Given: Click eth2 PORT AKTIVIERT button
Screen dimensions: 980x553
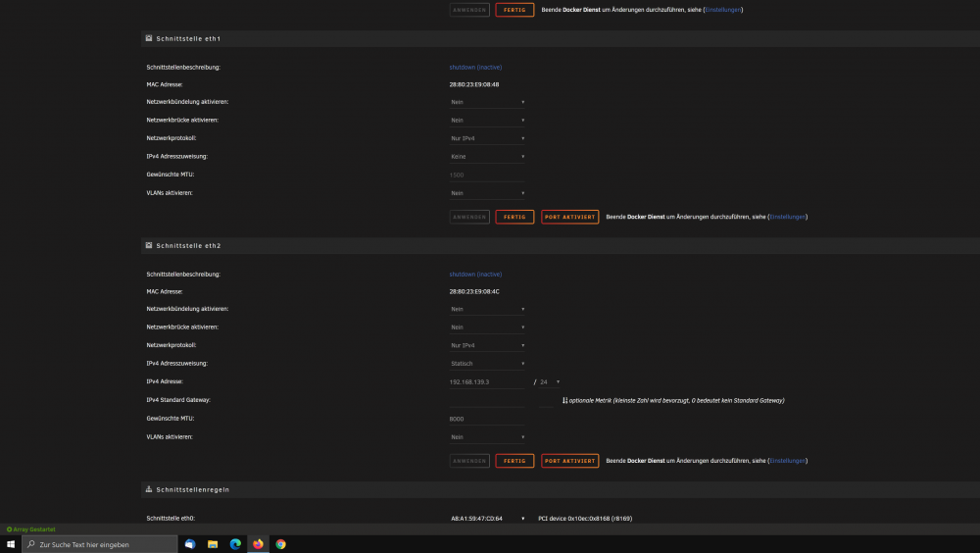Looking at the screenshot, I should pos(569,461).
